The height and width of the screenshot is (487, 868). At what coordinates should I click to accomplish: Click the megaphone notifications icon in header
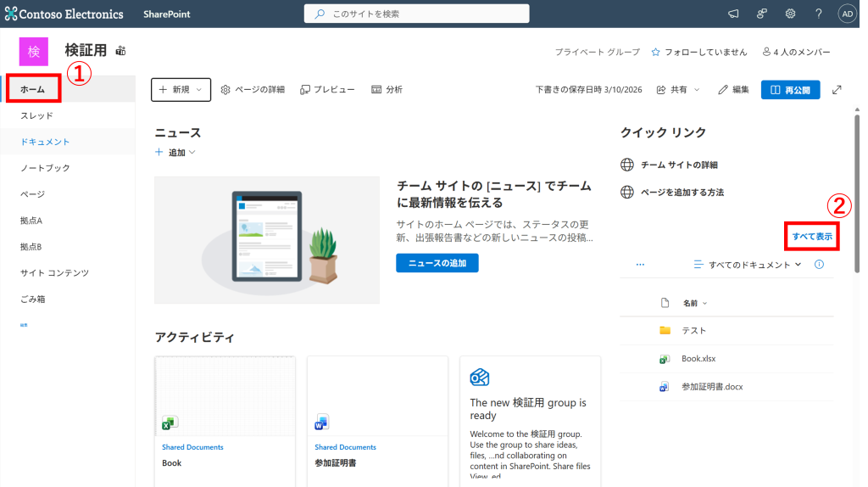[733, 14]
